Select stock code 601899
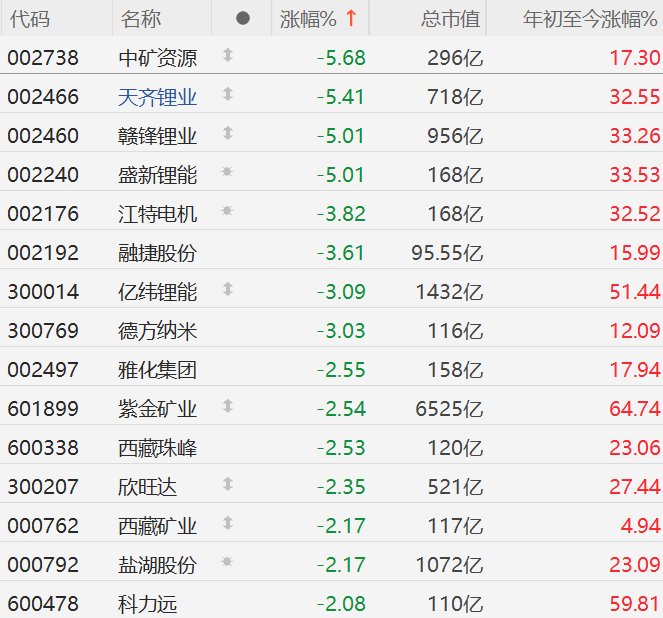663x618 pixels. coord(43,409)
